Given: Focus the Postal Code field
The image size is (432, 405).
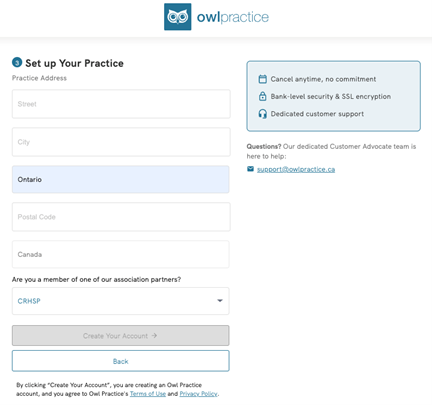Looking at the screenshot, I should [x=121, y=217].
